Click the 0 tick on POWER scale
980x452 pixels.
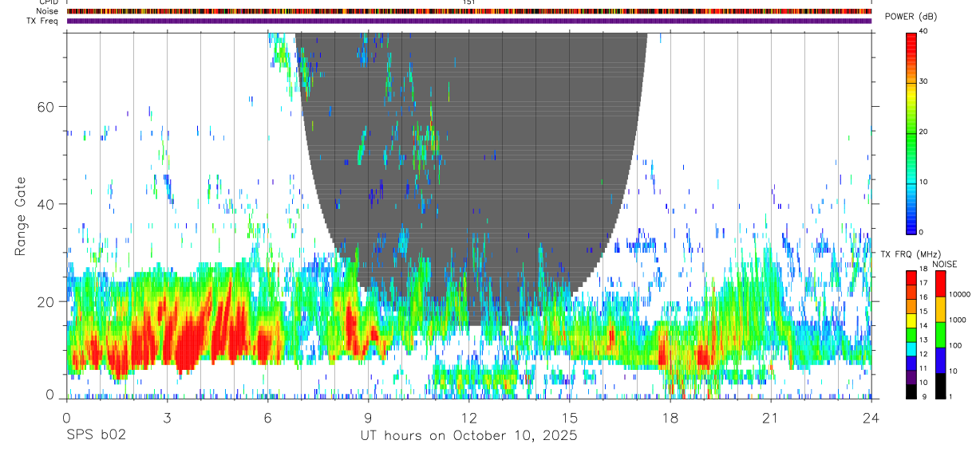point(922,233)
